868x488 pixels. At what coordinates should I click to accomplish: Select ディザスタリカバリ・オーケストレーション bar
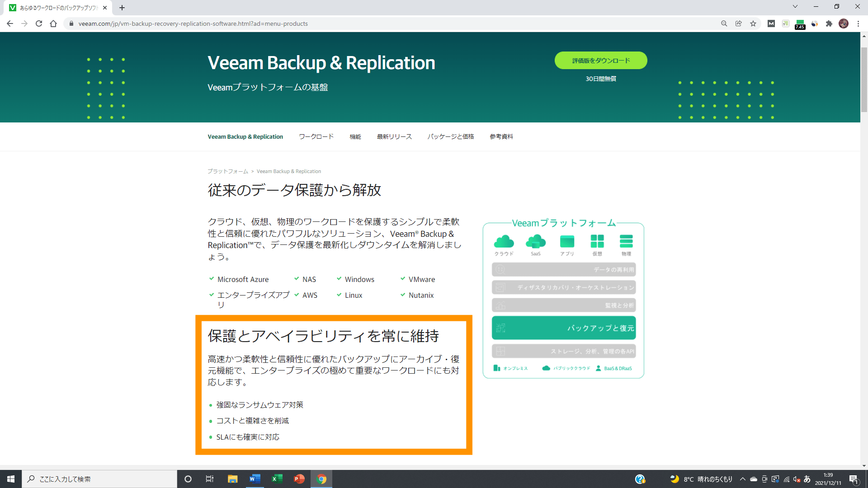[564, 287]
